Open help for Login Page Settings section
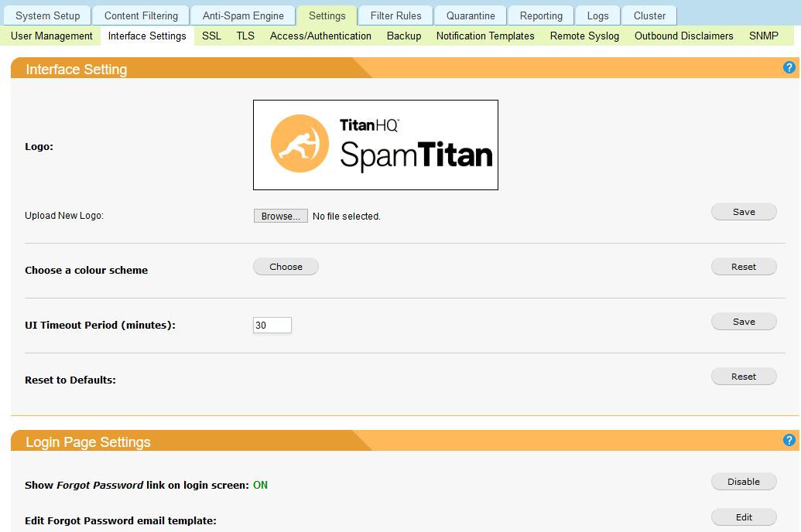The height and width of the screenshot is (532, 801). 789,440
